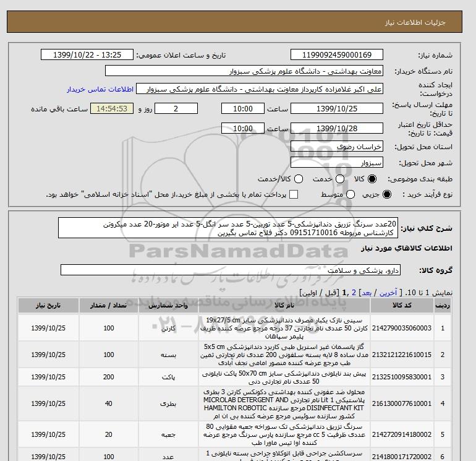
Task: Click the price validity date 1399/10/28 field
Action: pos(337,128)
